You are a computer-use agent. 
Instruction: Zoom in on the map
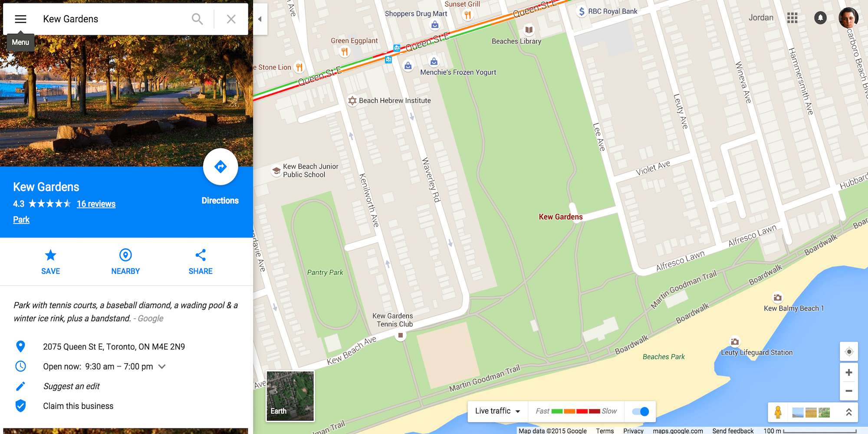[x=849, y=372]
